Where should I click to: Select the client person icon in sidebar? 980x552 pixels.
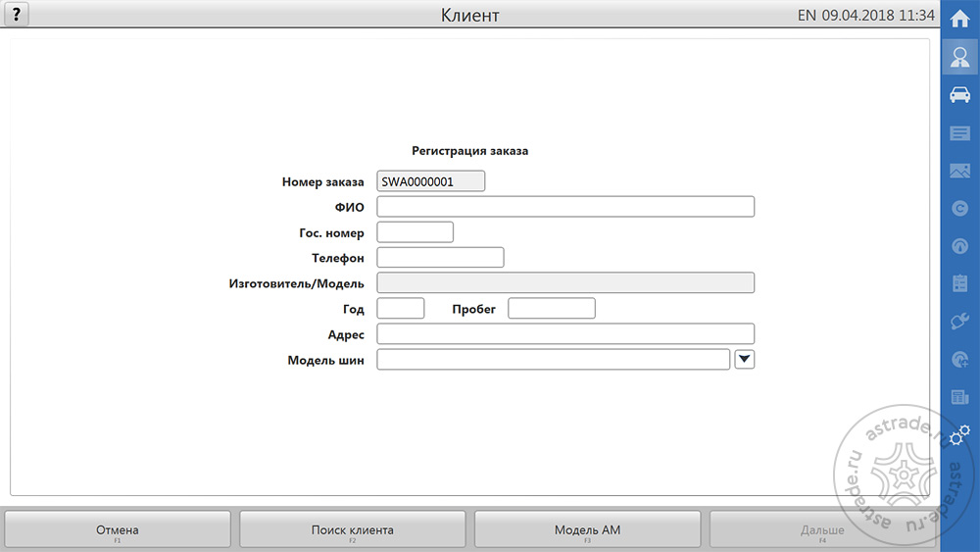(960, 57)
